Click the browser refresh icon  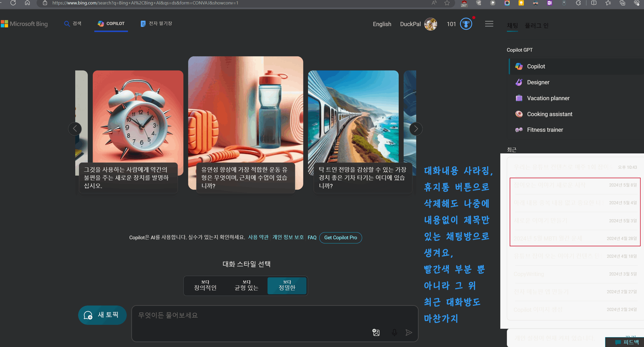point(13,3)
